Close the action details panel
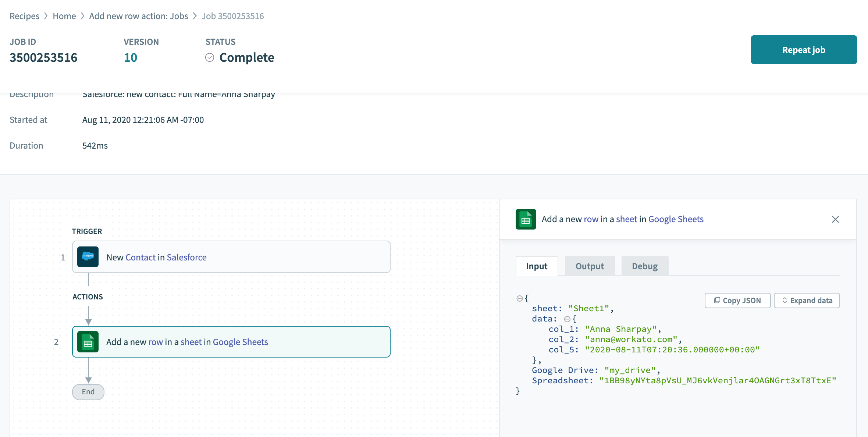868x437 pixels. tap(835, 219)
